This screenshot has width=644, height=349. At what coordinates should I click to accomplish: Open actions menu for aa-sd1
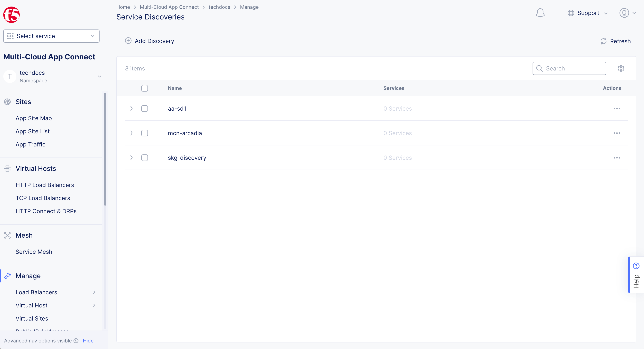tap(617, 109)
